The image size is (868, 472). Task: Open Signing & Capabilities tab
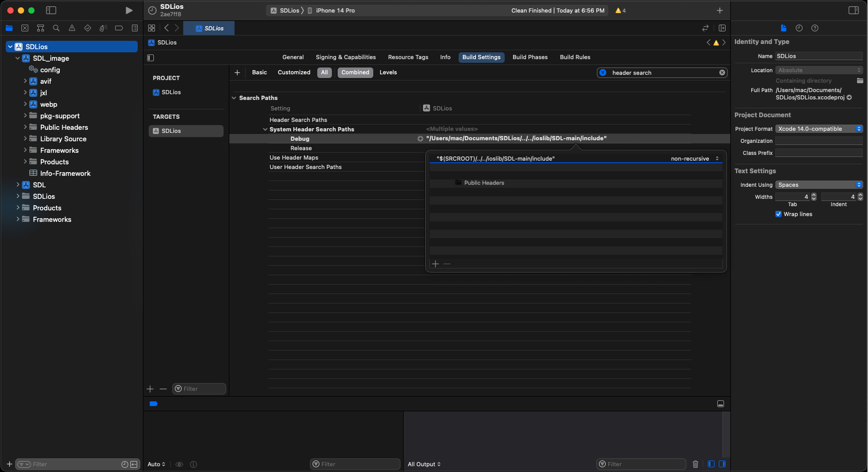[x=346, y=58]
